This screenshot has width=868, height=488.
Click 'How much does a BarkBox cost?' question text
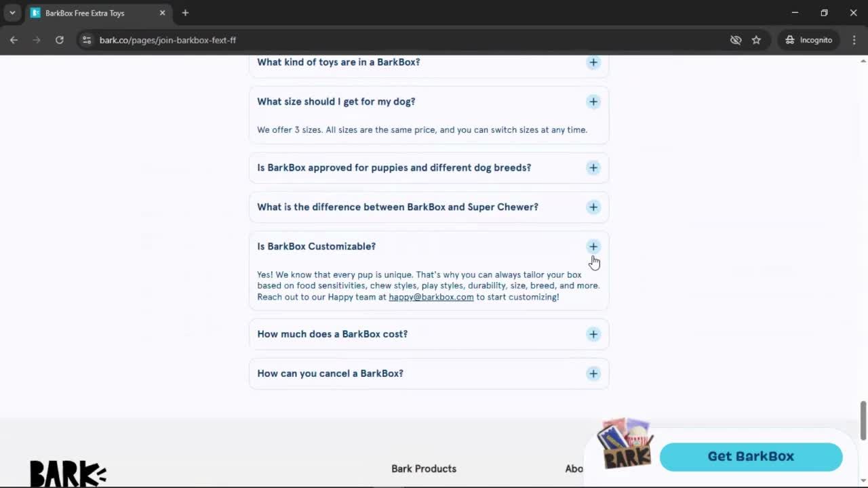[x=332, y=334]
